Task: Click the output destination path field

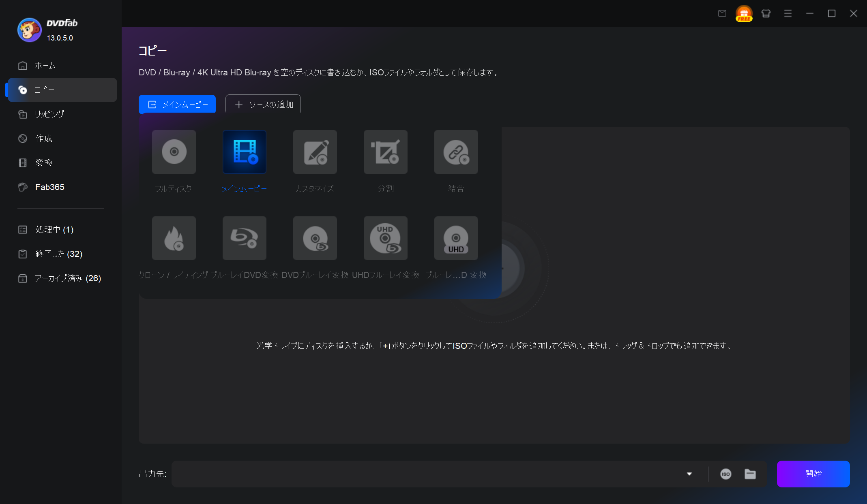Action: (426, 474)
